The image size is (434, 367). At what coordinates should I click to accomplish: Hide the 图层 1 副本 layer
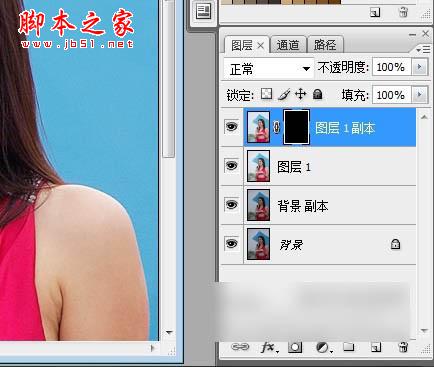[x=232, y=127]
